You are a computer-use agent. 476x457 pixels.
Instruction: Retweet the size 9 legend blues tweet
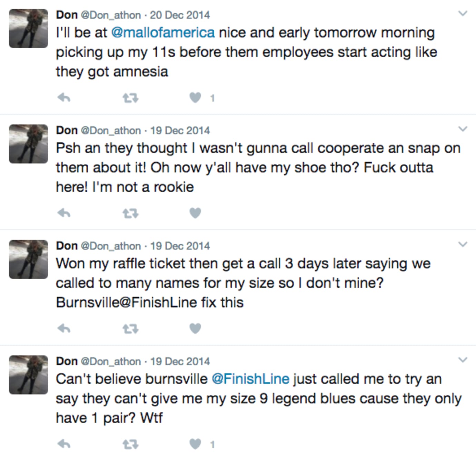click(130, 445)
